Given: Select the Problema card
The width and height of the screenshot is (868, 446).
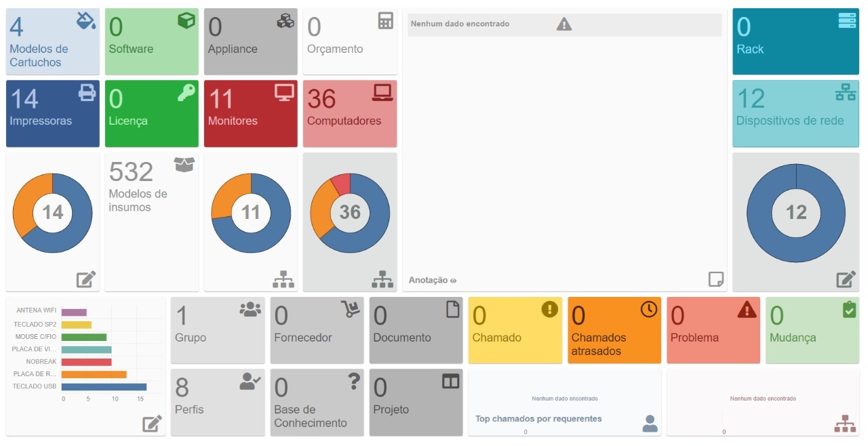Looking at the screenshot, I should point(713,330).
